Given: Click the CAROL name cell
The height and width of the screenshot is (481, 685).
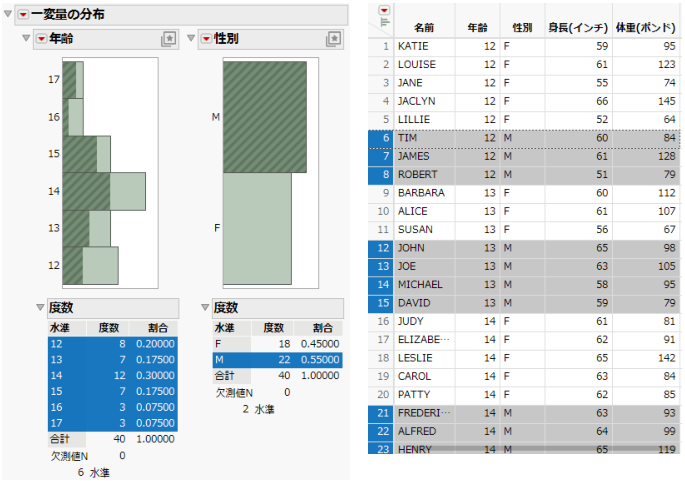Looking at the screenshot, I should coord(425,377).
